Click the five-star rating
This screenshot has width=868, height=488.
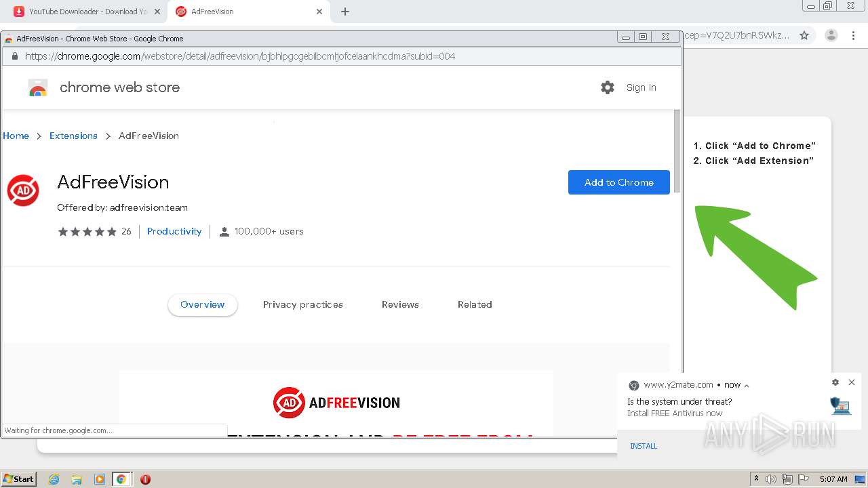click(87, 232)
